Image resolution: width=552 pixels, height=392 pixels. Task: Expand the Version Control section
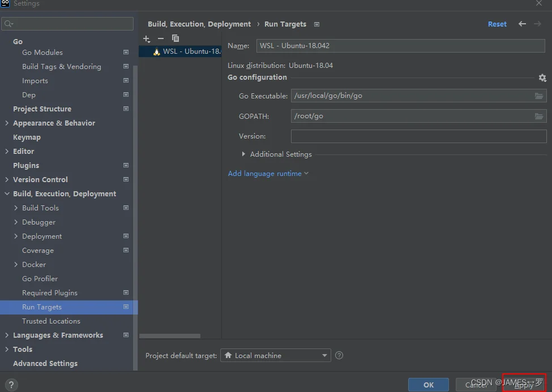7,179
